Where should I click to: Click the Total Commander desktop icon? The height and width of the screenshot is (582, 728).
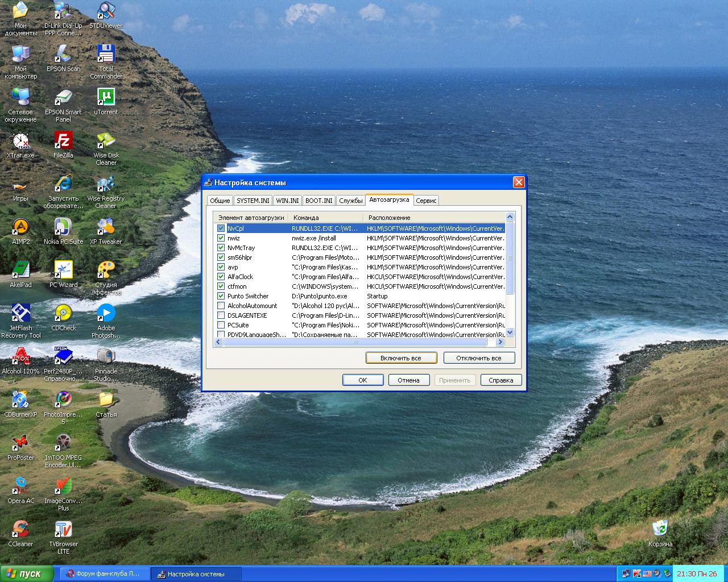coord(106,55)
